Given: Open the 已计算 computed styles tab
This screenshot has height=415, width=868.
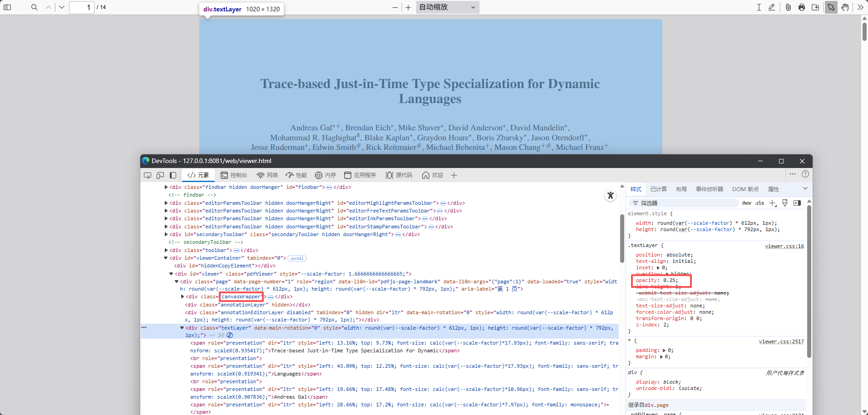Looking at the screenshot, I should tap(658, 189).
